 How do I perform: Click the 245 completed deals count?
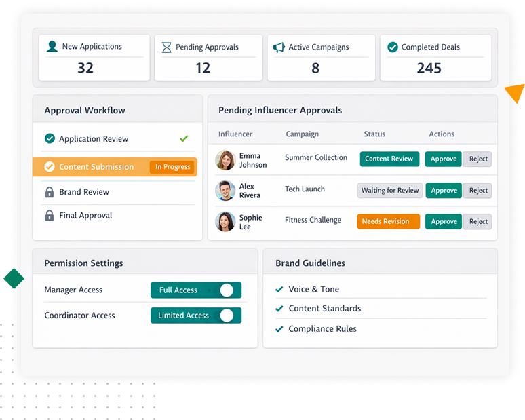coord(429,69)
